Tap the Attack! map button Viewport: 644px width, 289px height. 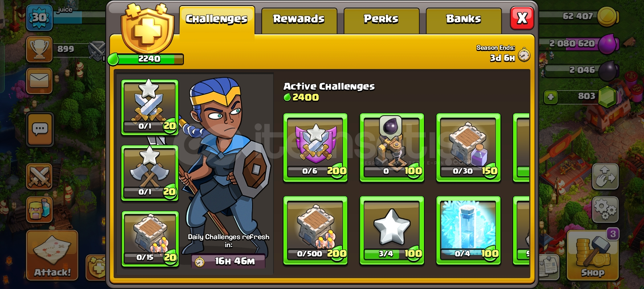(x=52, y=255)
